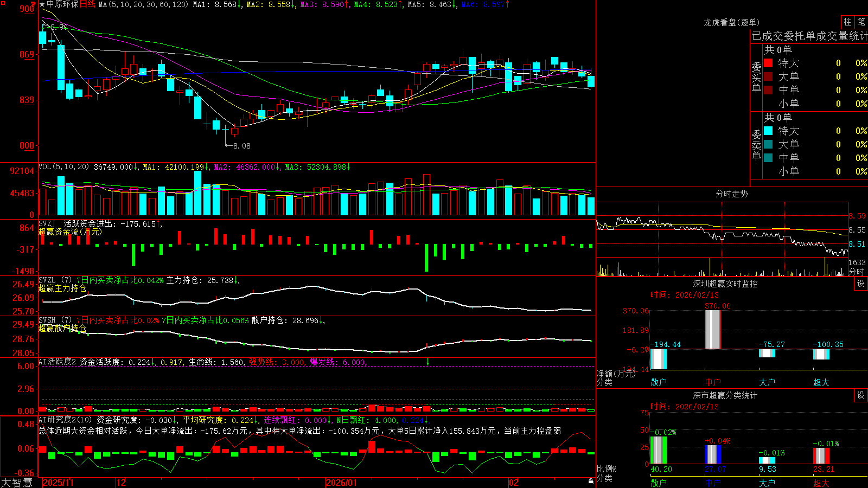
Task: Click the VOL(5,10,20) indicator label
Action: pyautogui.click(x=63, y=166)
